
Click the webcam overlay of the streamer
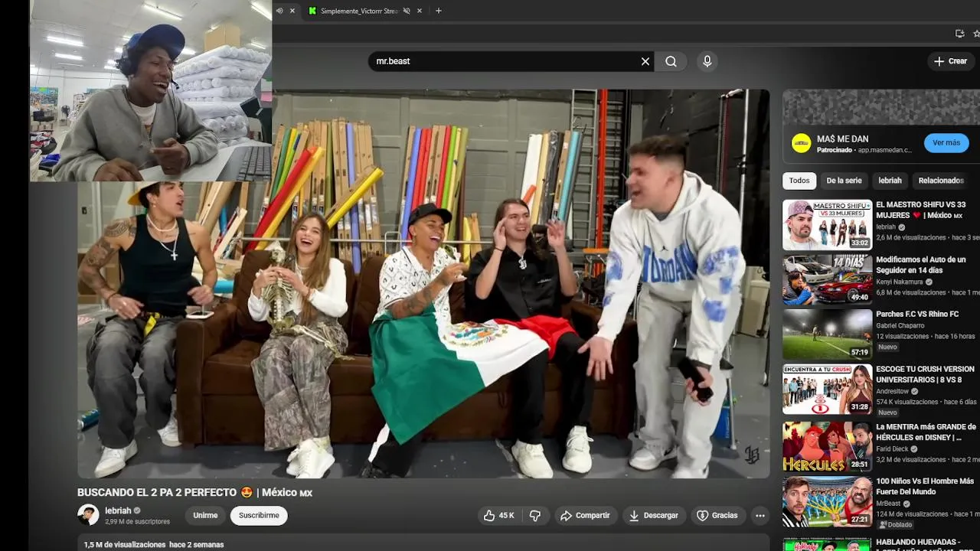(x=151, y=90)
